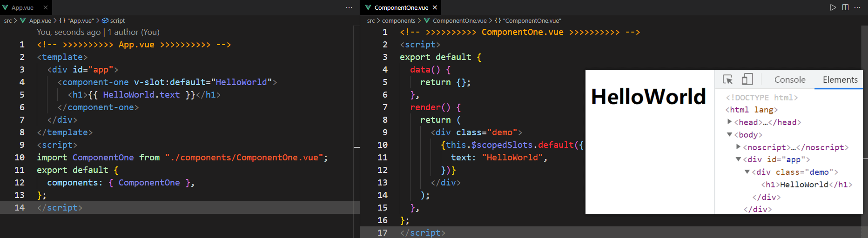The width and height of the screenshot is (868, 238).
Task: Expand the head node in Elements
Action: (x=730, y=122)
